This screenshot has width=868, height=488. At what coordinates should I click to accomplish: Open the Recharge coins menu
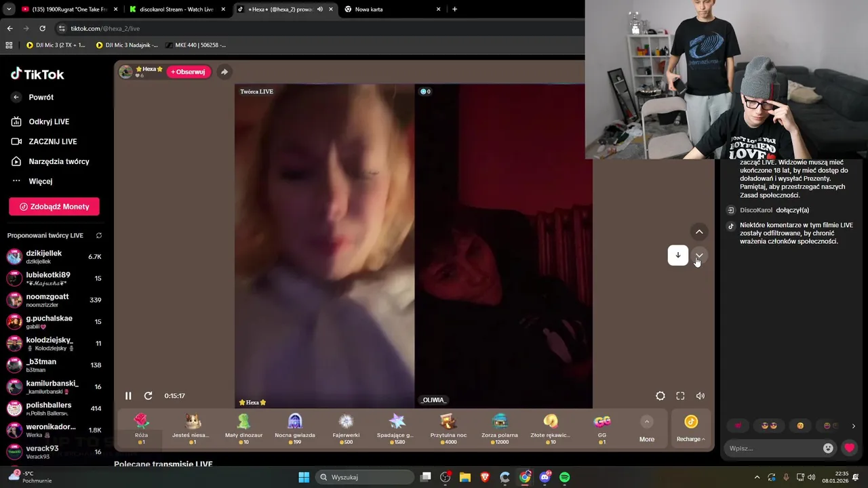[691, 430]
